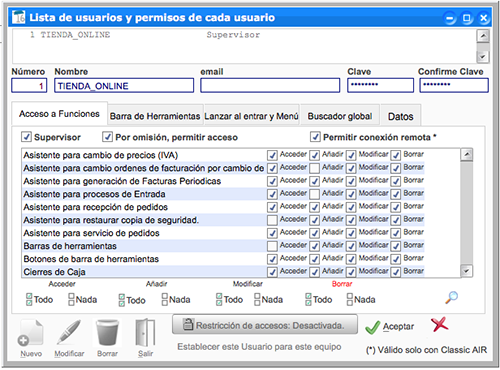Select the row Barras de herramientas

(223, 246)
